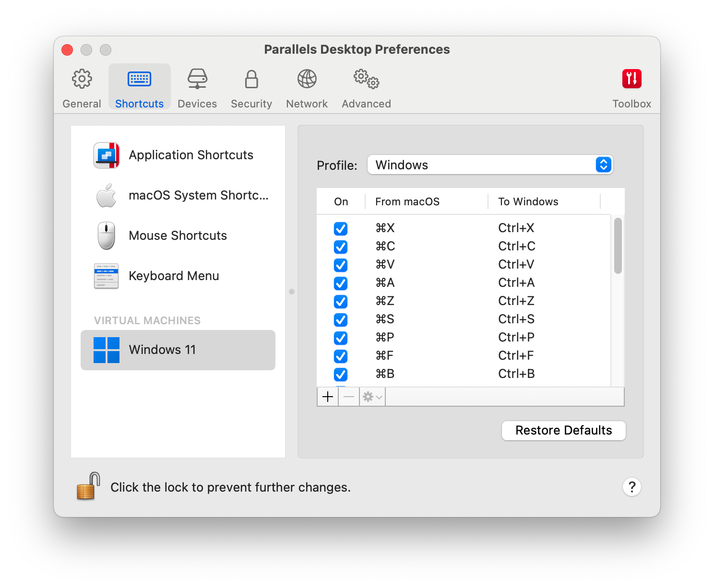The height and width of the screenshot is (588, 714).
Task: Open Mouse Shortcuts settings
Action: [x=178, y=235]
